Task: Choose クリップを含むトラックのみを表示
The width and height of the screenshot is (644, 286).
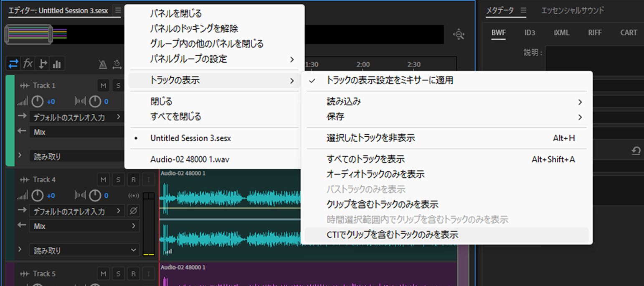Action: point(446,204)
